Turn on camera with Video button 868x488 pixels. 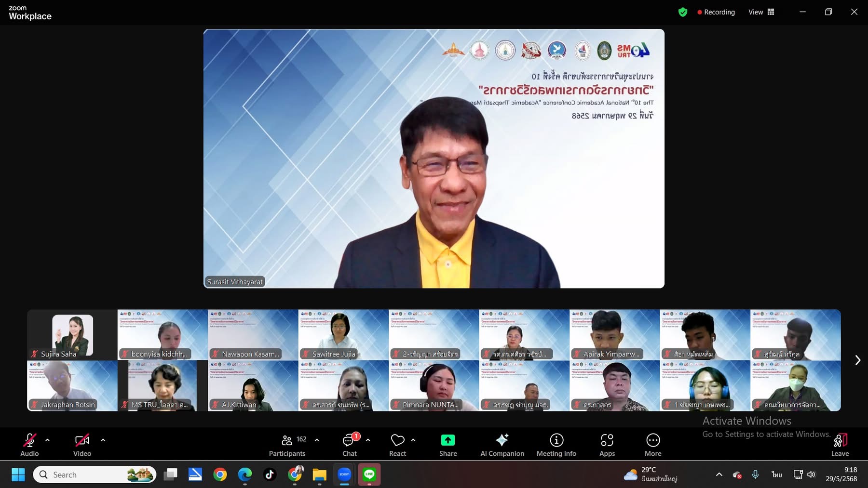[x=82, y=445]
